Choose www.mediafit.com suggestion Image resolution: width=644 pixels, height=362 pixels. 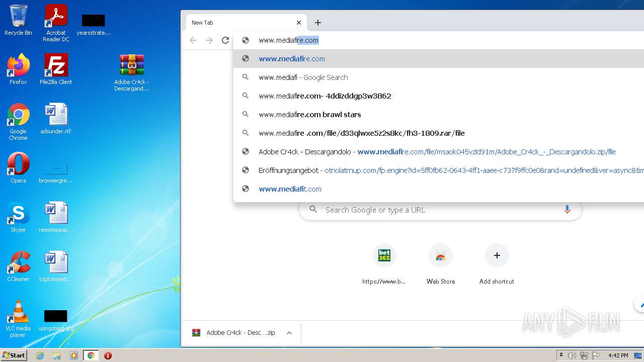pos(439,189)
